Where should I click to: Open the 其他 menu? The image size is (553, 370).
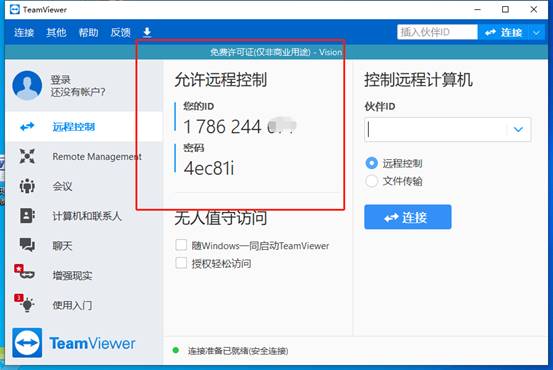coord(56,32)
